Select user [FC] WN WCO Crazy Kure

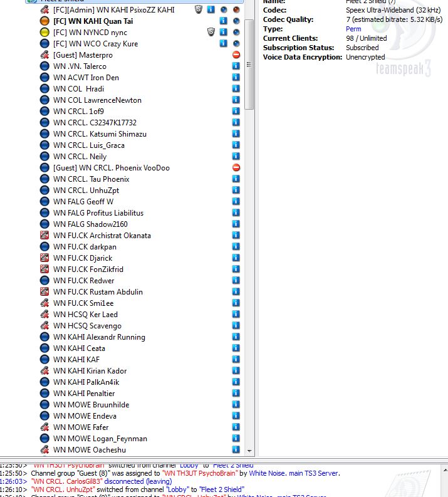tap(95, 43)
